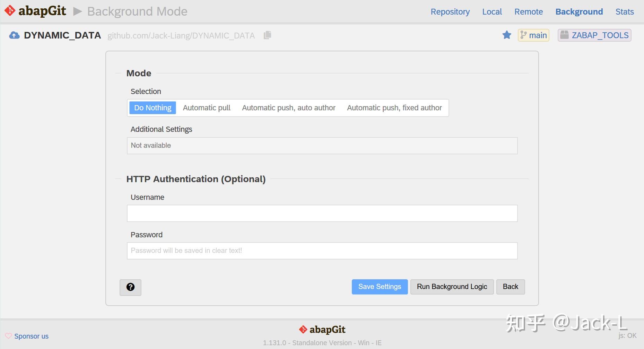Click the Save Settings button
Image resolution: width=644 pixels, height=349 pixels.
pyautogui.click(x=380, y=287)
